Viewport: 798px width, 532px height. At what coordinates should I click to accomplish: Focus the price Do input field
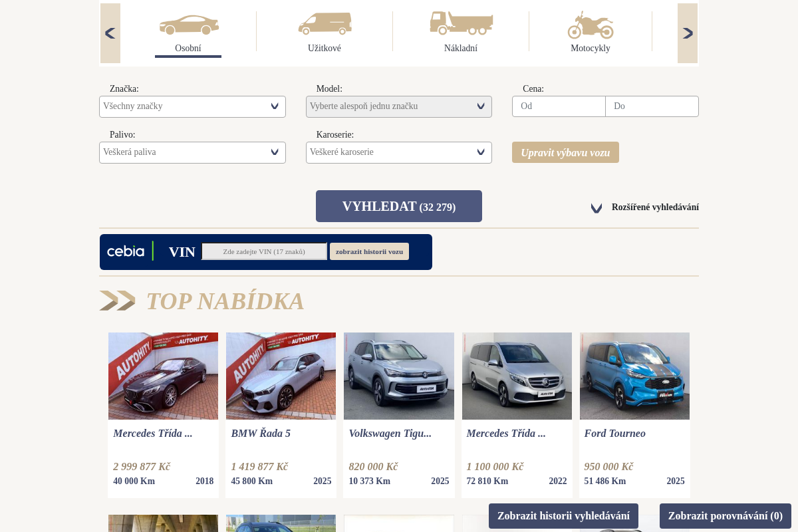pos(652,106)
